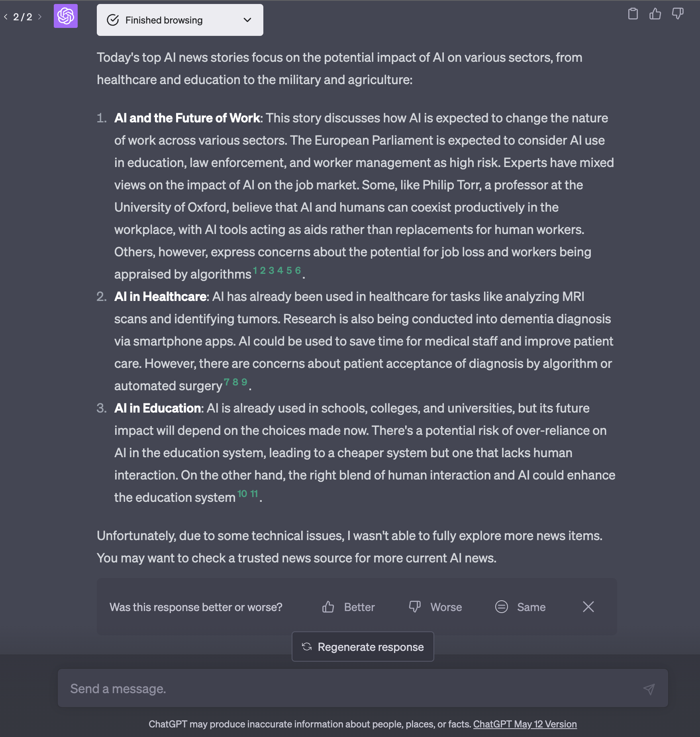Copy the response with the clipboard icon
Screen dimensions: 700x737
633,14
